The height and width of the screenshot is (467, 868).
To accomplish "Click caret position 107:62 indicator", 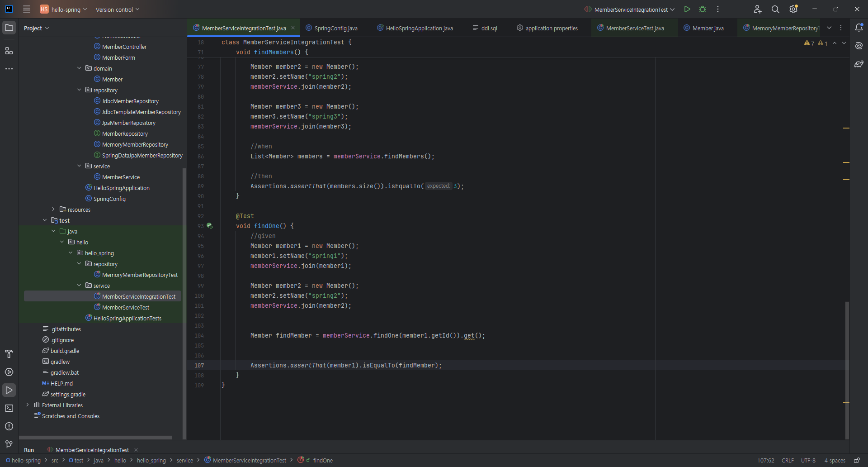I will (x=766, y=460).
